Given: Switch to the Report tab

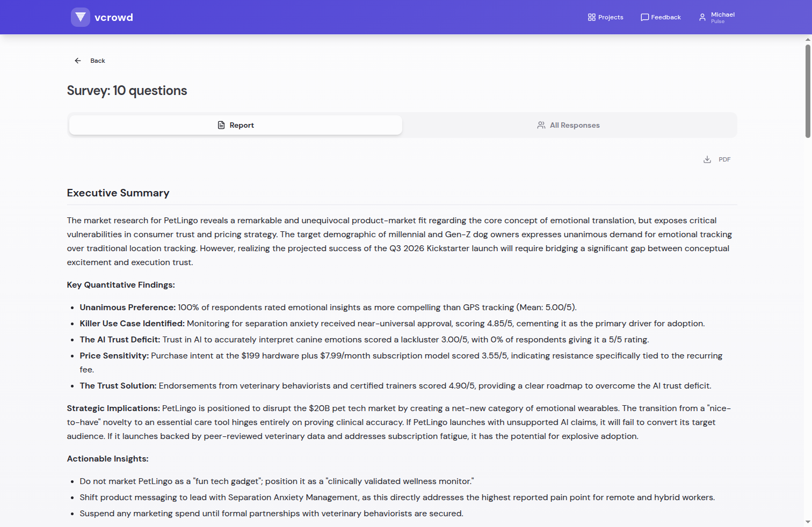Looking at the screenshot, I should [236, 125].
